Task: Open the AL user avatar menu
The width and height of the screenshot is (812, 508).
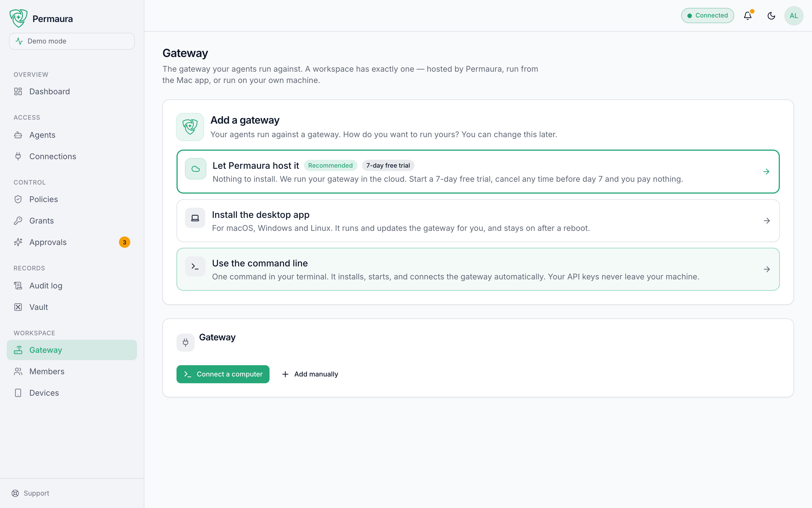Action: click(794, 16)
